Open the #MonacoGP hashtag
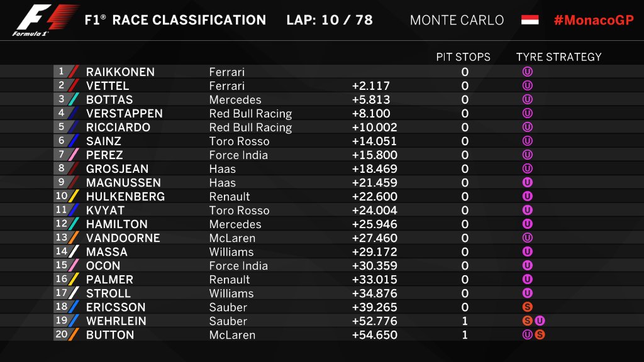644x362 pixels. click(x=594, y=20)
